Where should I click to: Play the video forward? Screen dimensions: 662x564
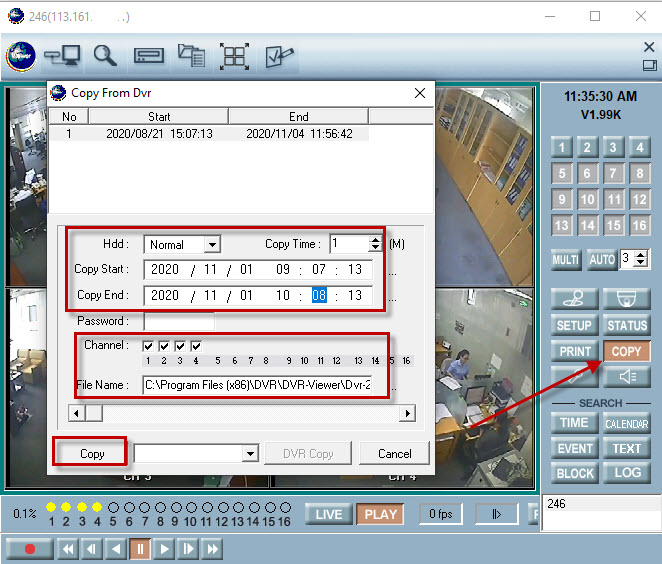(164, 549)
